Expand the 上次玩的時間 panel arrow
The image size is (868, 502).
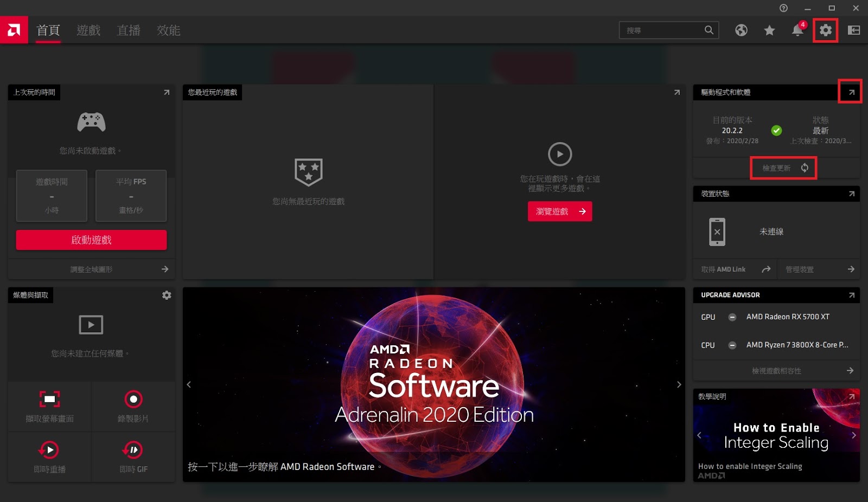coord(167,93)
